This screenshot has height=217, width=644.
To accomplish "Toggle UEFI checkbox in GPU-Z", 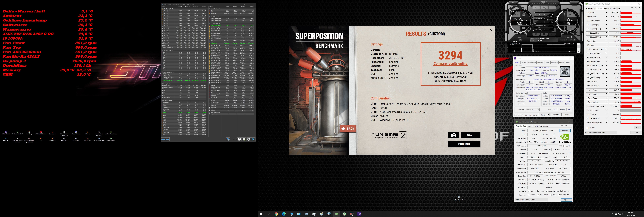I will (x=565, y=146).
